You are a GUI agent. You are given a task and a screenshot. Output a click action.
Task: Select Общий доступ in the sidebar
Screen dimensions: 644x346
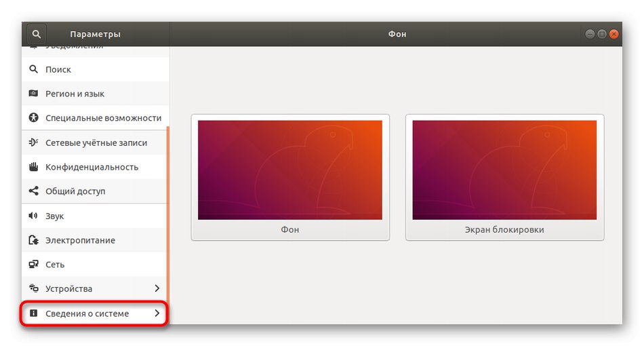click(95, 191)
